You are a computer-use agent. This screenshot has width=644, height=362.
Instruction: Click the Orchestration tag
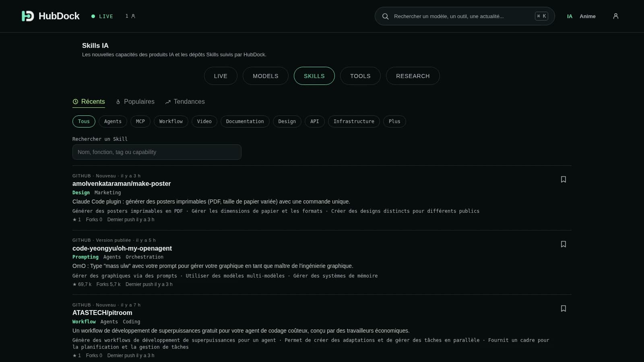click(144, 257)
